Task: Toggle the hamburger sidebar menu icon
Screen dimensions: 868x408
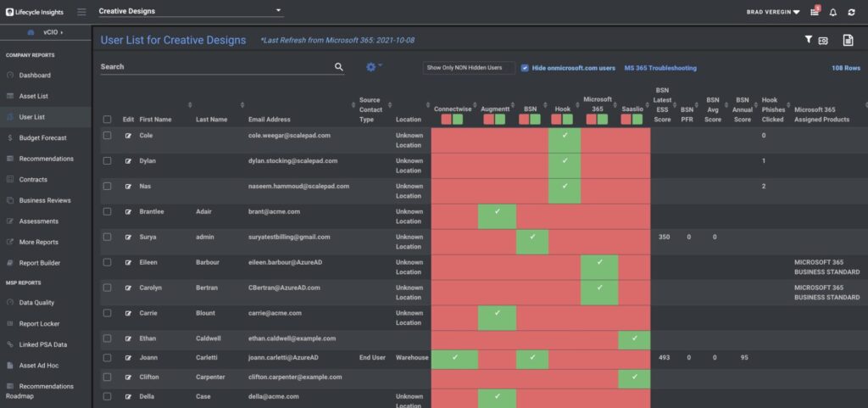Action: tap(82, 12)
